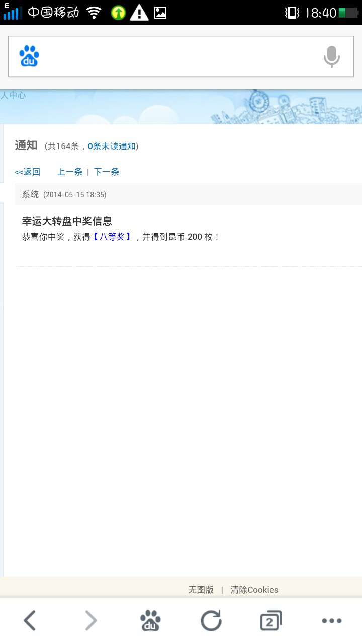362x644 pixels.
Task: Click the <<返回 link
Action: coord(27,172)
